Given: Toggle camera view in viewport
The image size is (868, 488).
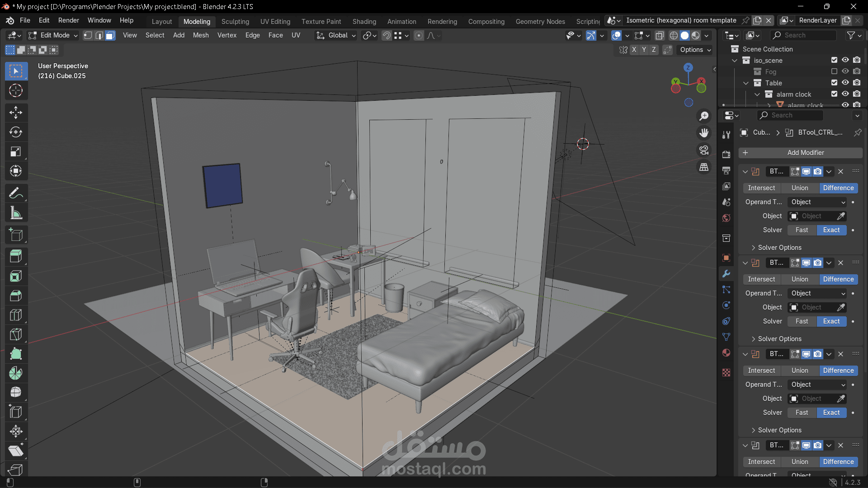Looking at the screenshot, I should tap(704, 150).
